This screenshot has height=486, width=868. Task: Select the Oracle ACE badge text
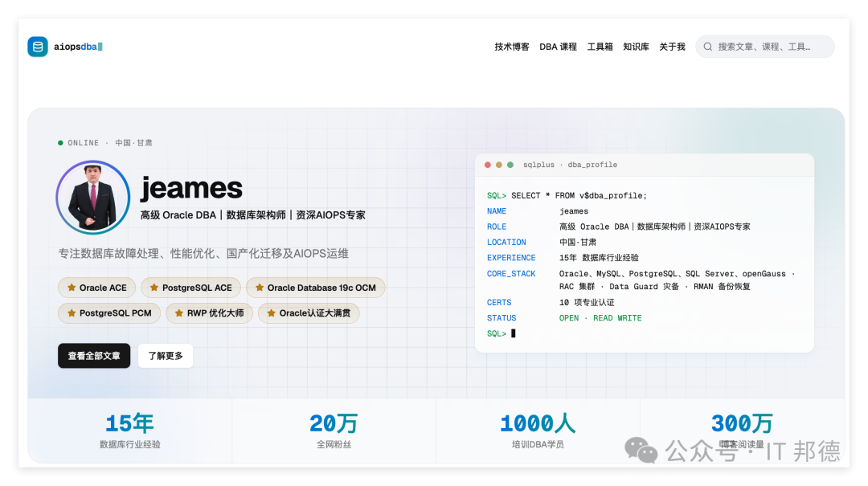pos(103,288)
